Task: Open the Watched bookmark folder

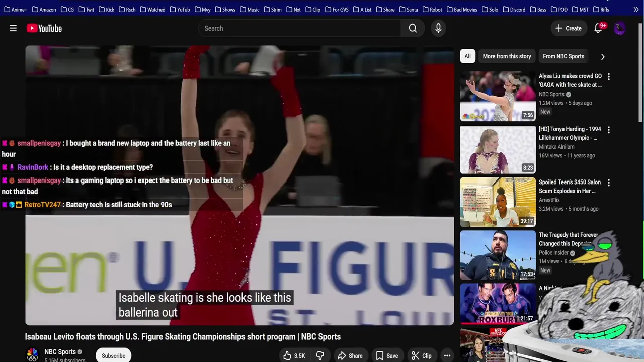Action: click(152, 9)
